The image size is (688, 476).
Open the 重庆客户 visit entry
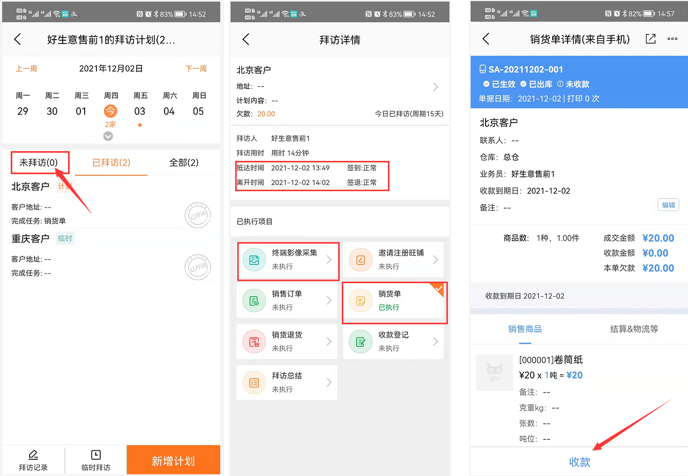tap(111, 255)
